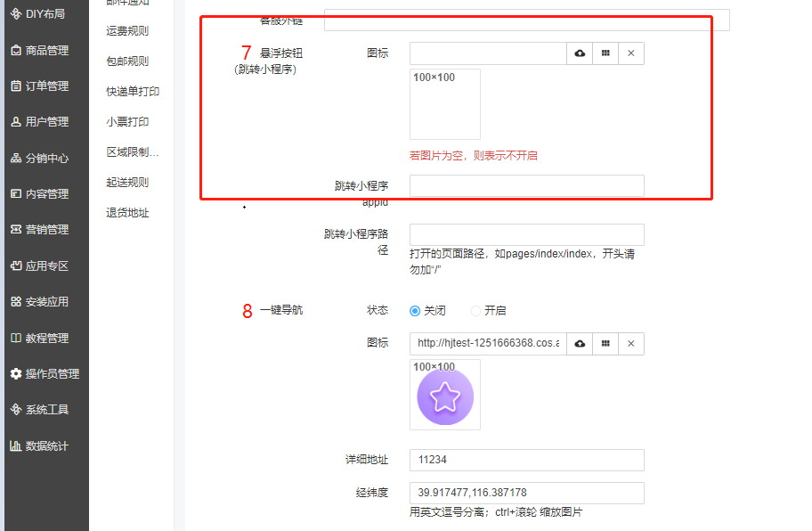This screenshot has height=531, width=812.
Task: Click the 内容管理 icon
Action: (16, 193)
